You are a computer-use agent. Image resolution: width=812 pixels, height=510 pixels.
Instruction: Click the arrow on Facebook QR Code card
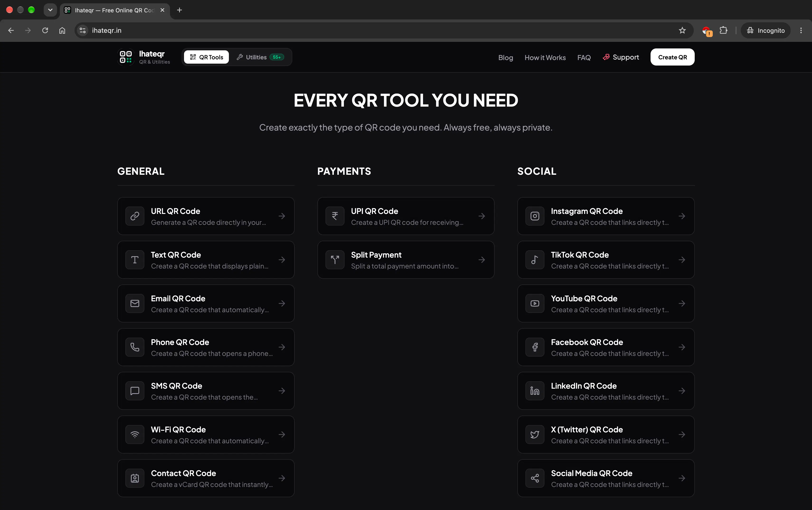point(682,347)
